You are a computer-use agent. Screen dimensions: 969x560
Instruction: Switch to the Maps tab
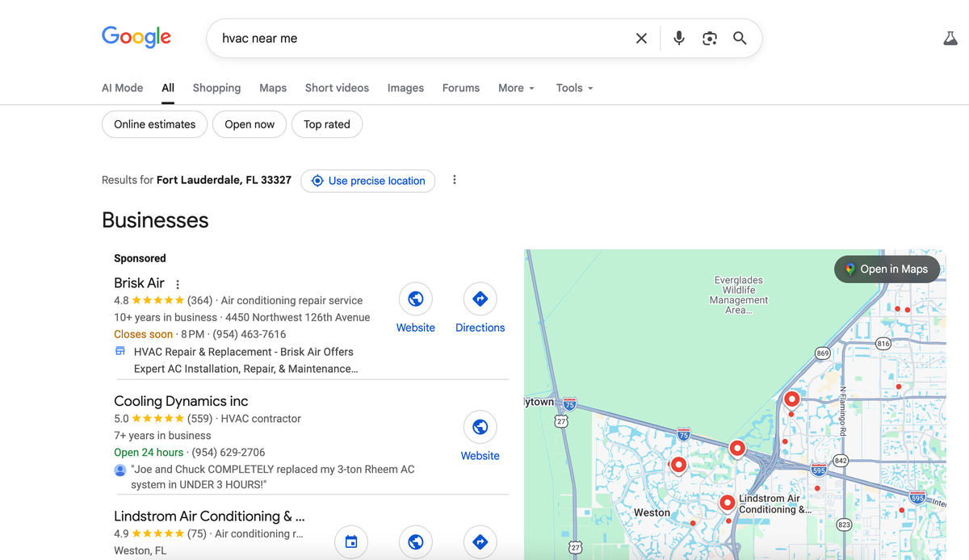(272, 88)
